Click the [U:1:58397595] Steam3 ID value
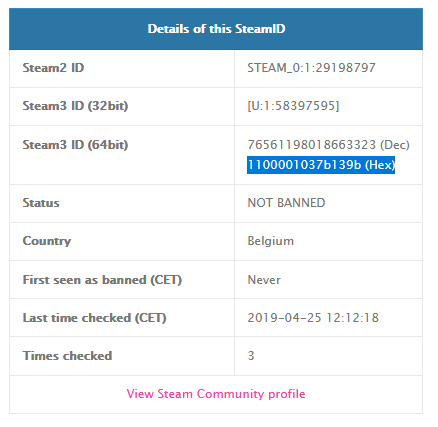 pos(293,106)
